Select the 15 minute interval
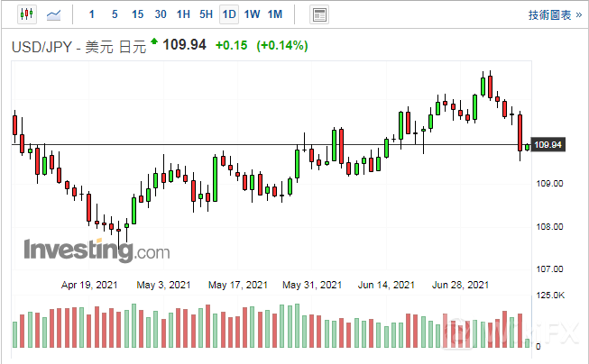The image size is (589, 364). pos(137,14)
